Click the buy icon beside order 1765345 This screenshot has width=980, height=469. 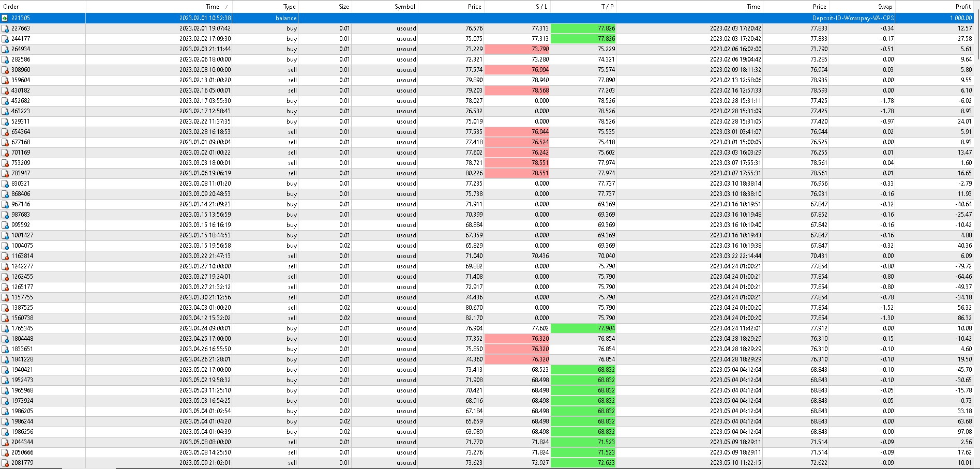point(5,328)
